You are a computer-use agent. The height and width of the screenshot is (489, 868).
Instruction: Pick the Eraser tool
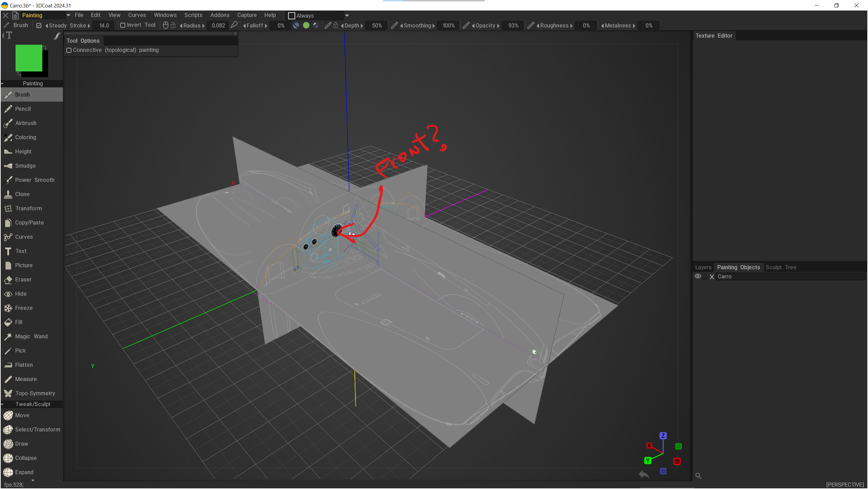[23, 279]
